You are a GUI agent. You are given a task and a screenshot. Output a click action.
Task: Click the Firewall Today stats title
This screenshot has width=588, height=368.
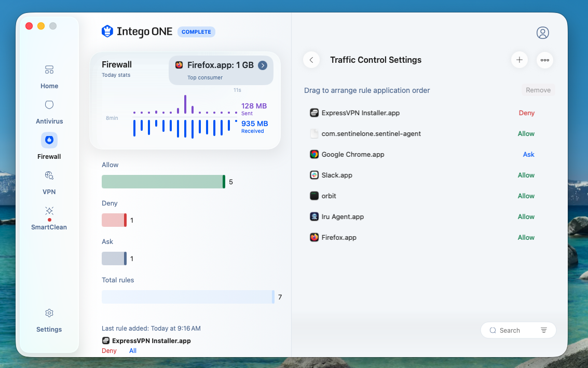[x=117, y=64]
